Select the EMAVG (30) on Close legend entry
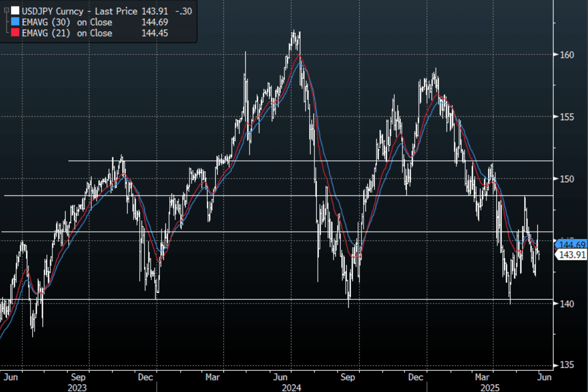The width and height of the screenshot is (588, 392). 67,22
